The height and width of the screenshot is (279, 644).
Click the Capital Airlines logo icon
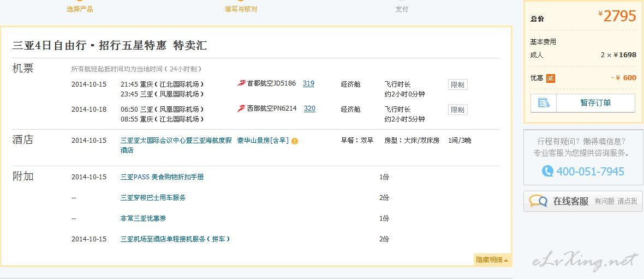(241, 83)
